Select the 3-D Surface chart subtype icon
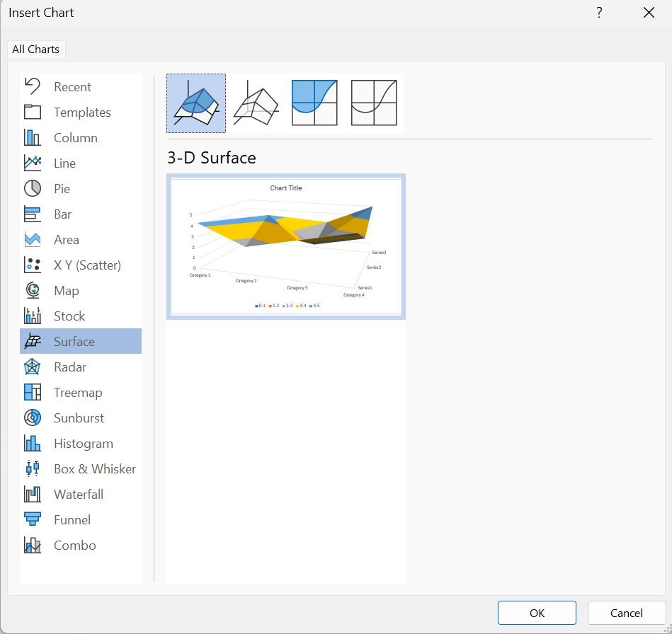The width and height of the screenshot is (672, 634). 196,103
